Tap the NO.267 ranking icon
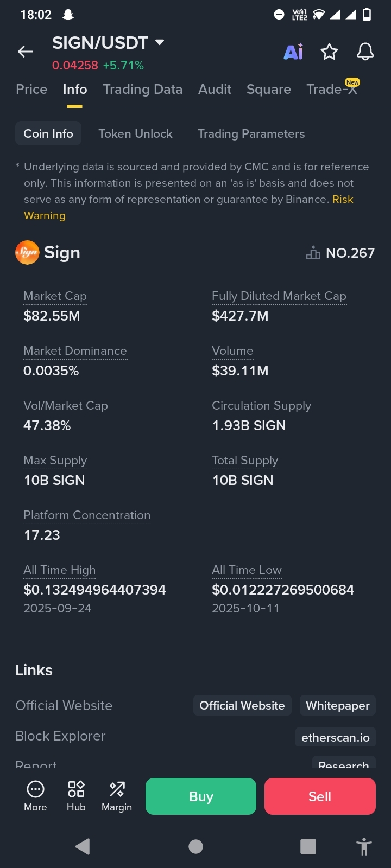The height and width of the screenshot is (868, 391). coord(313,253)
